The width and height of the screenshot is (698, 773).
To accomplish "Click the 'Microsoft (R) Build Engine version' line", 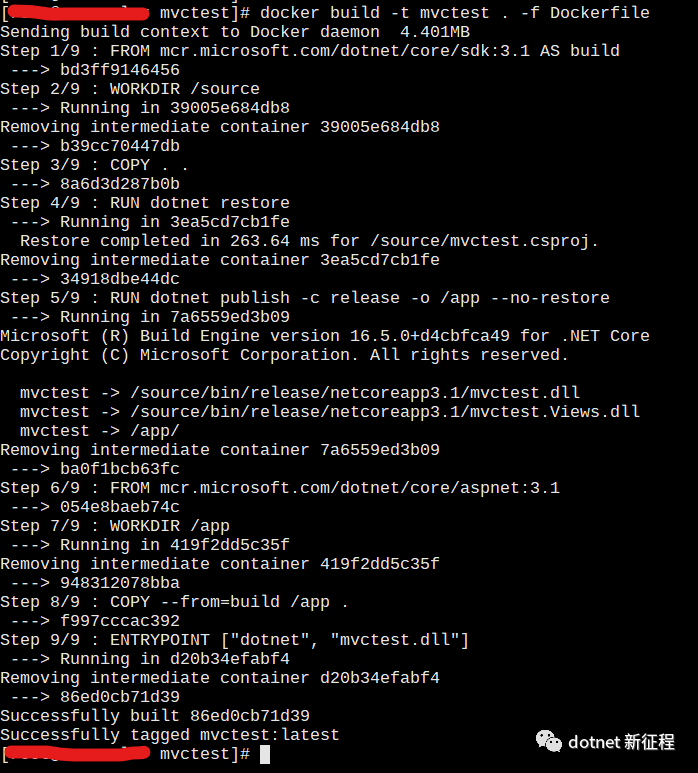I will [324, 336].
